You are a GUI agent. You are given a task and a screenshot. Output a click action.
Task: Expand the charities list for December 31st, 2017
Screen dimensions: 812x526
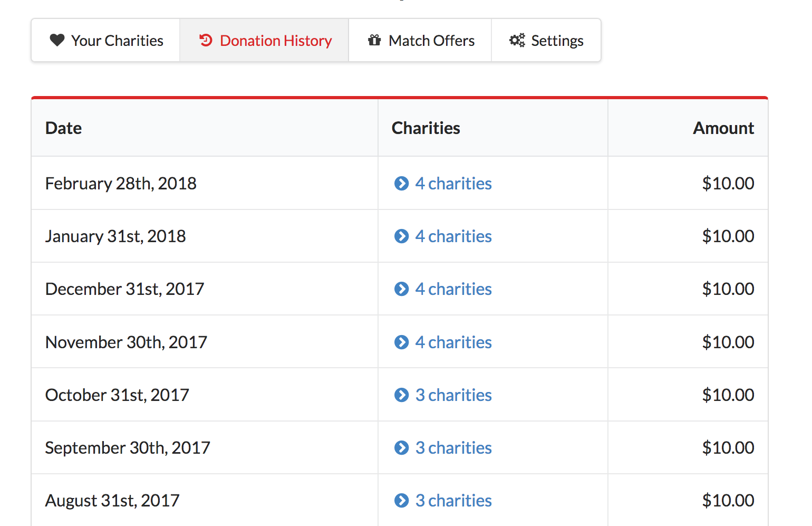pyautogui.click(x=401, y=289)
